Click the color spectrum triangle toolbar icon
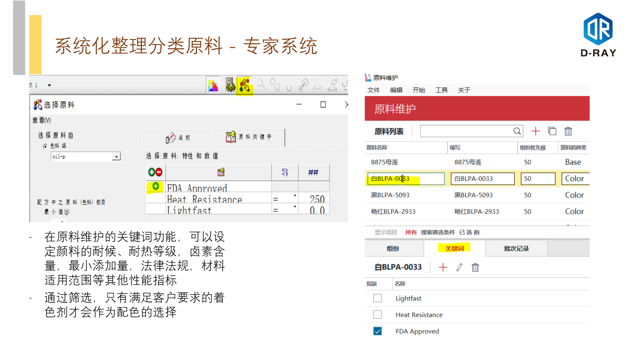644x362 pixels. (213, 86)
